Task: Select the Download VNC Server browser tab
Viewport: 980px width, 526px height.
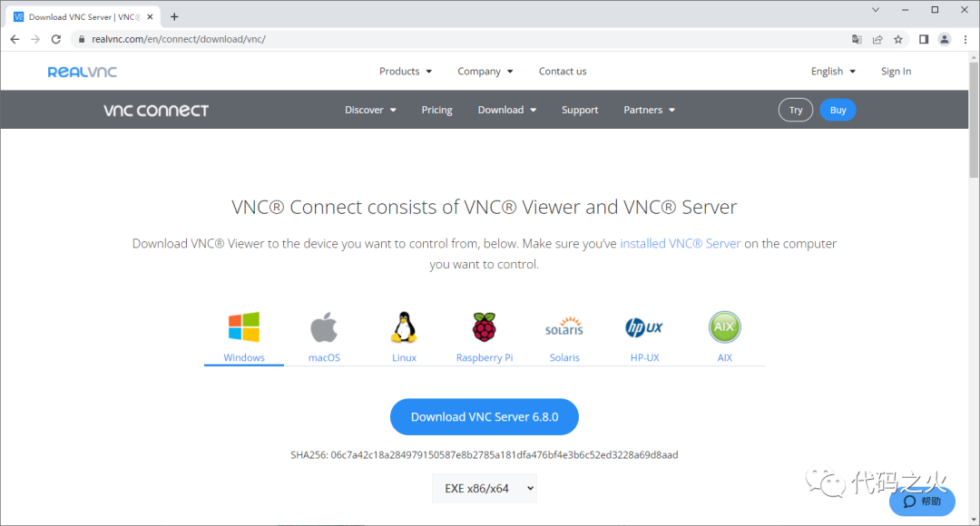Action: click(x=83, y=17)
